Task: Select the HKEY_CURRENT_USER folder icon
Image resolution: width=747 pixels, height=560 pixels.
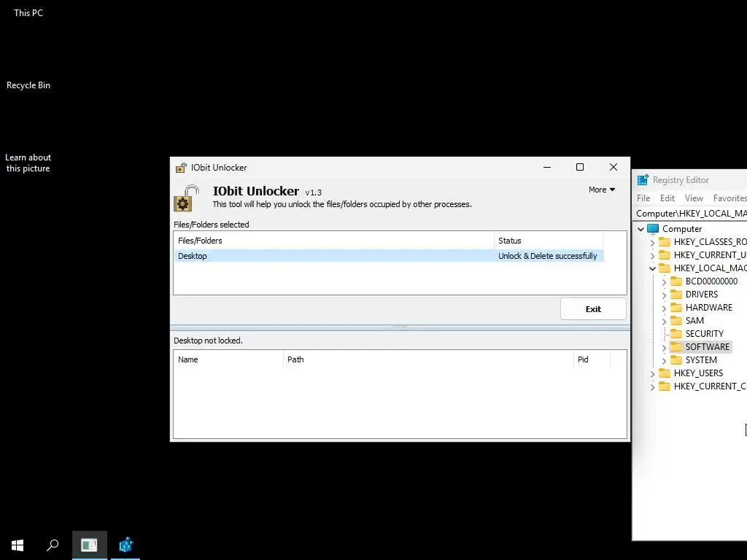Action: [665, 254]
